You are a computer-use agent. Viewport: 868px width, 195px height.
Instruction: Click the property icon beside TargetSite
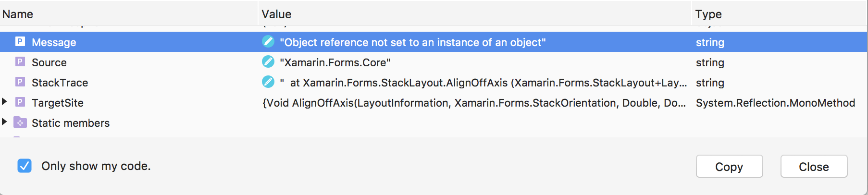pyautogui.click(x=20, y=102)
